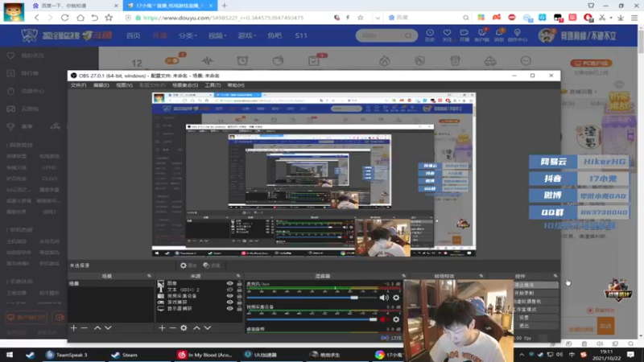
Task: Remove the scene with the minus icon
Action: coord(85,328)
